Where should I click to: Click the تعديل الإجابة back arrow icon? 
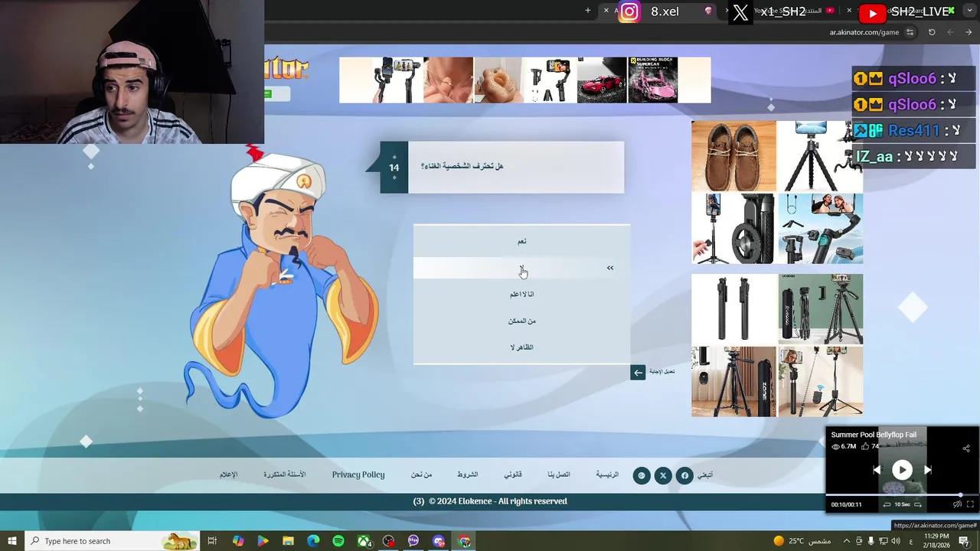(638, 373)
